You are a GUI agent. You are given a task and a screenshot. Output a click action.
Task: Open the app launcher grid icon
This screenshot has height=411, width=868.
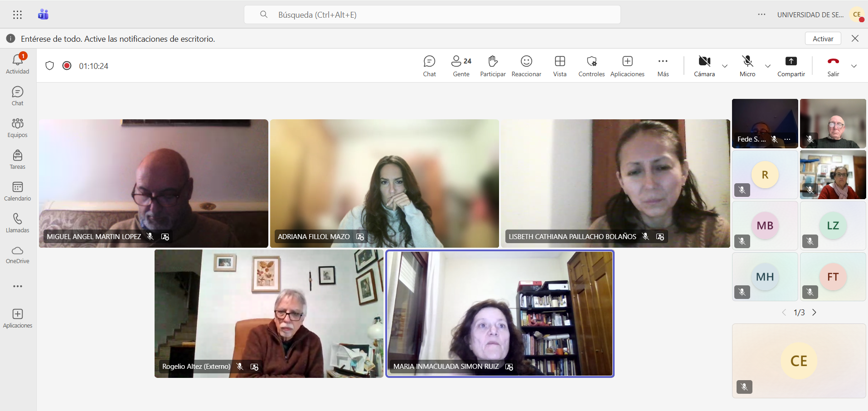coord(18,15)
